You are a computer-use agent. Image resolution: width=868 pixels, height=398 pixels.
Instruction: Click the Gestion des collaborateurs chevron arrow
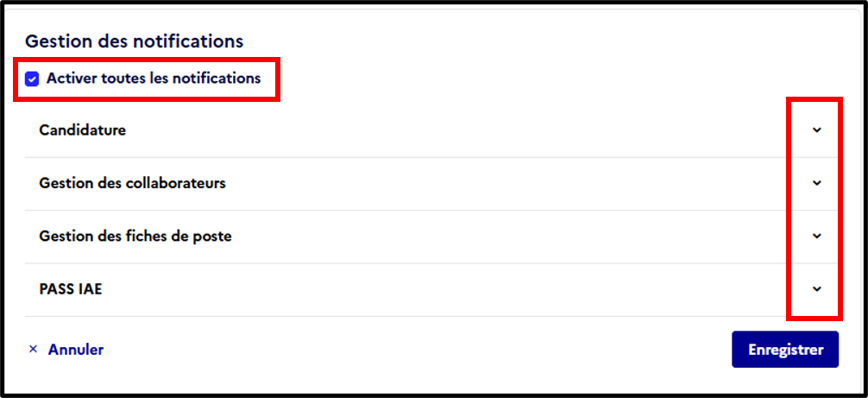point(816,183)
